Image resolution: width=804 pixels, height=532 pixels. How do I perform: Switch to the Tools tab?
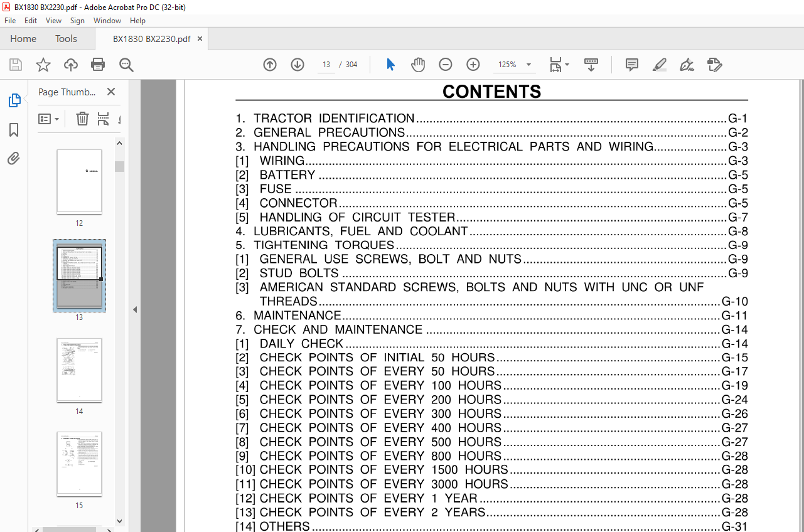66,39
